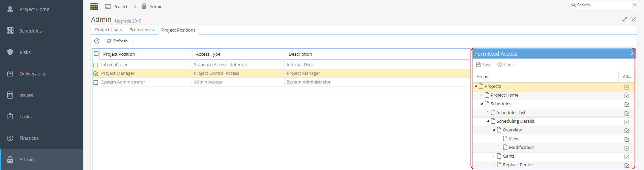Expand the Gantt tree node

click(x=493, y=156)
